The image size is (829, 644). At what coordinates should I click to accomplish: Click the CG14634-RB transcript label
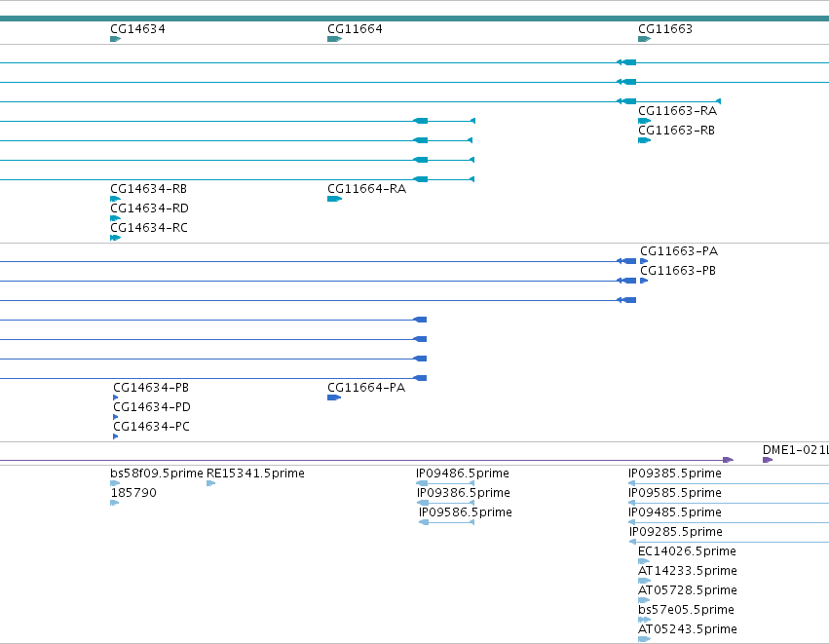point(149,189)
